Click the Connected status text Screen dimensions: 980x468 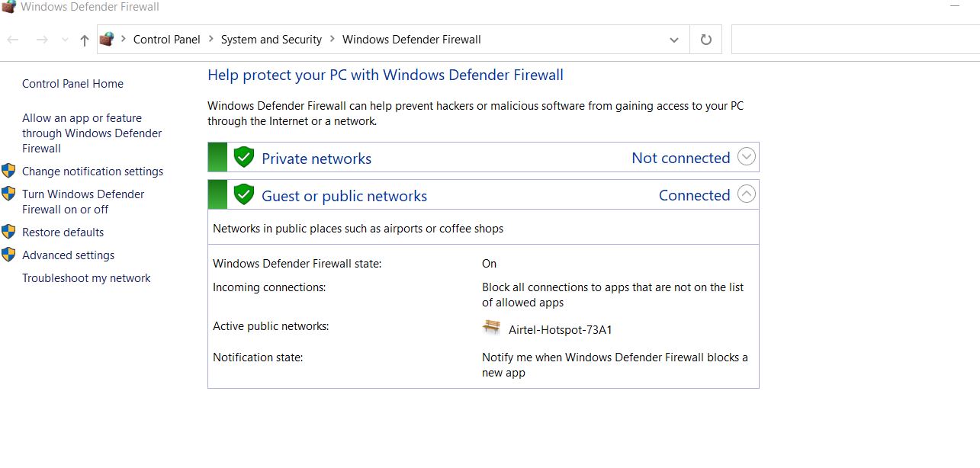point(695,195)
